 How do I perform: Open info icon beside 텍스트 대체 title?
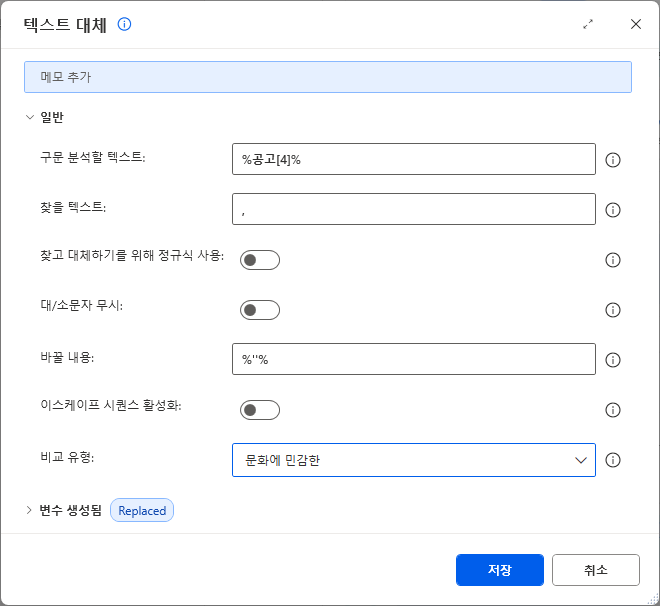click(x=124, y=24)
